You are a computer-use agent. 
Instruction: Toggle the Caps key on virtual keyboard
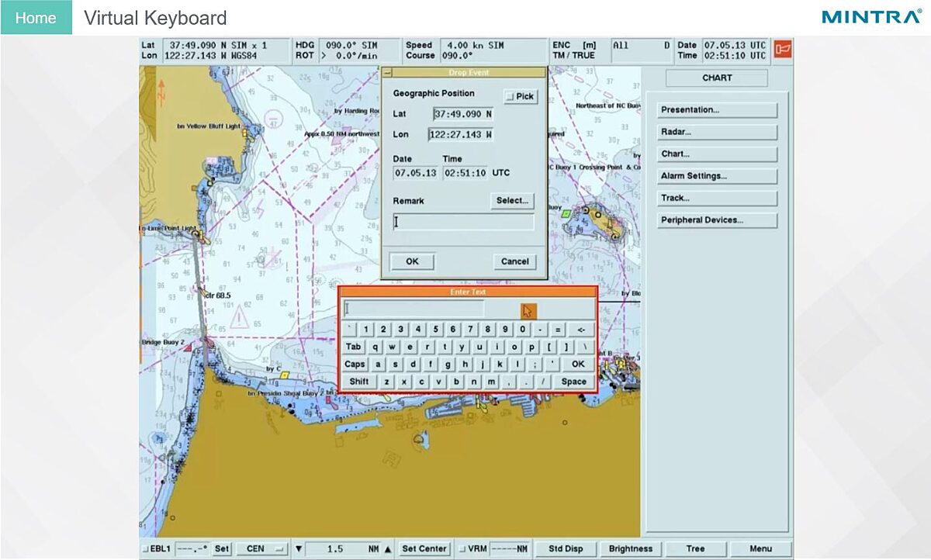coord(355,364)
